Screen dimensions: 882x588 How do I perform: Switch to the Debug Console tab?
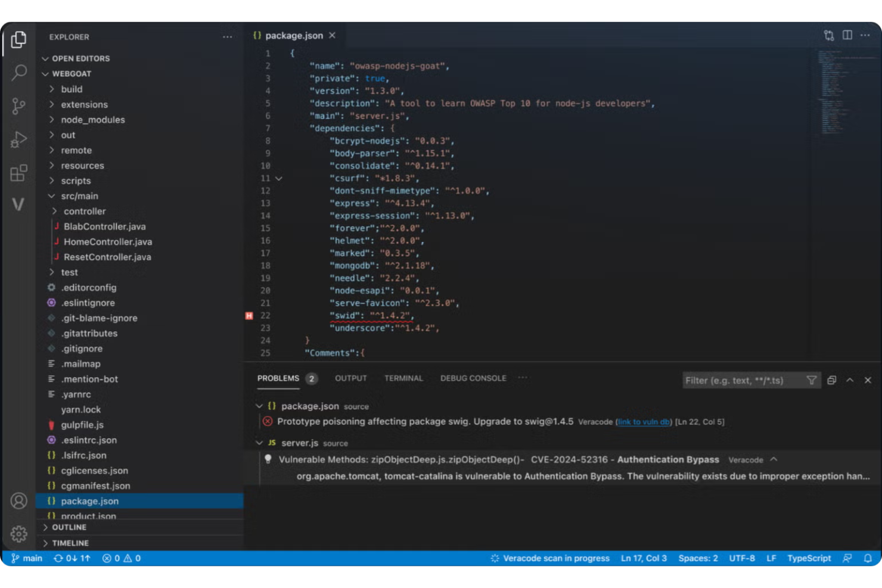pos(473,378)
